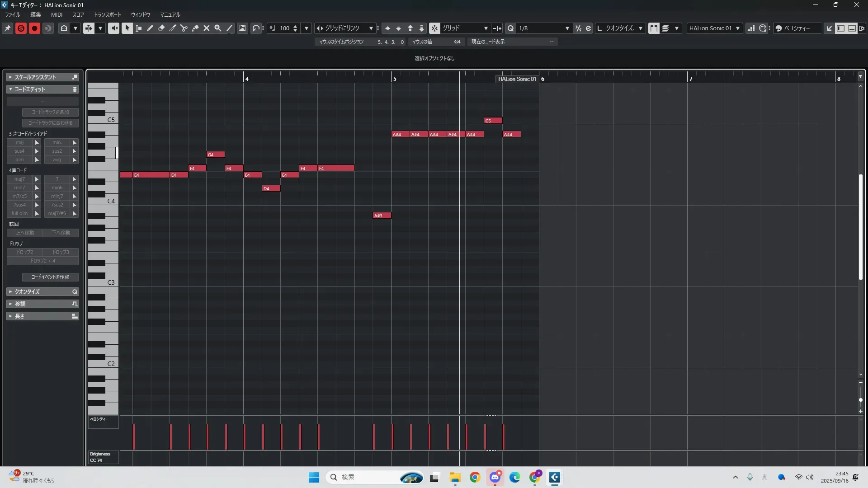Toggle the Solo editor button
This screenshot has height=488, width=868.
21,28
